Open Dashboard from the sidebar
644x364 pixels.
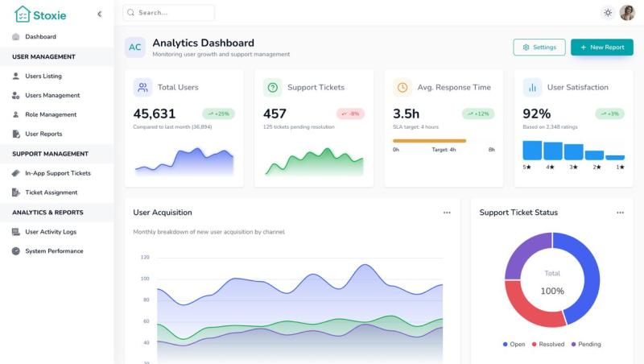point(40,37)
